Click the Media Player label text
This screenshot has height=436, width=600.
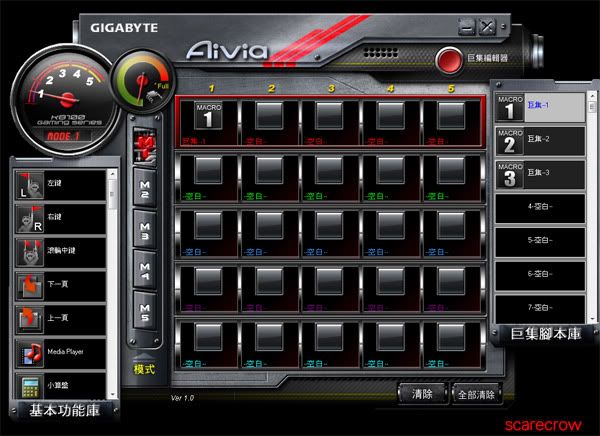[65, 352]
